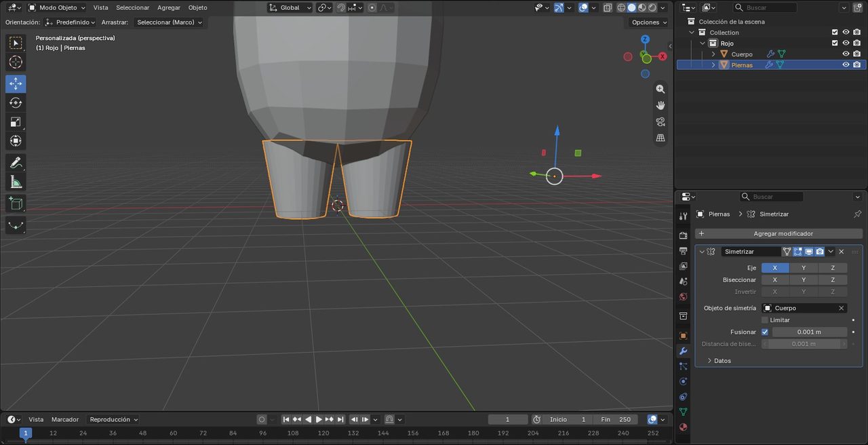
Task: Click the pan hand viewport gizmo
Action: tap(660, 105)
